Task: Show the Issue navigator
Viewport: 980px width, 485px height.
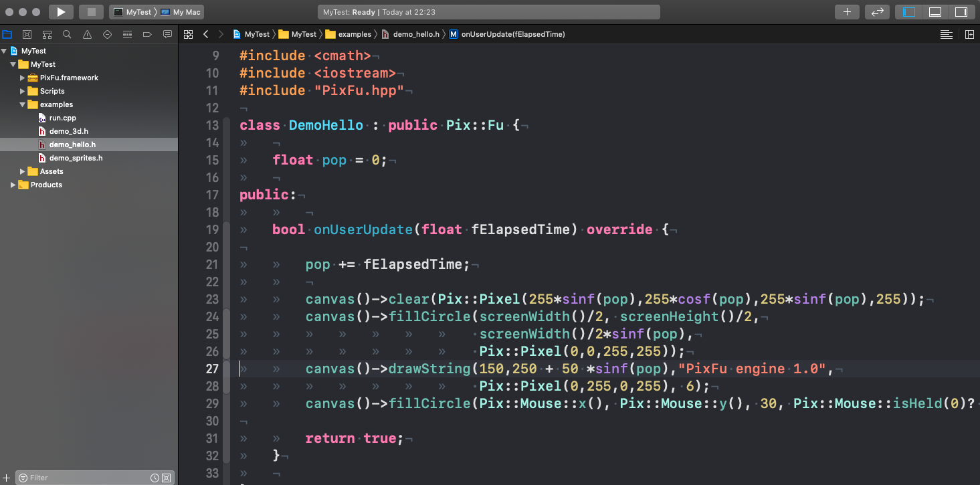Action: point(87,34)
